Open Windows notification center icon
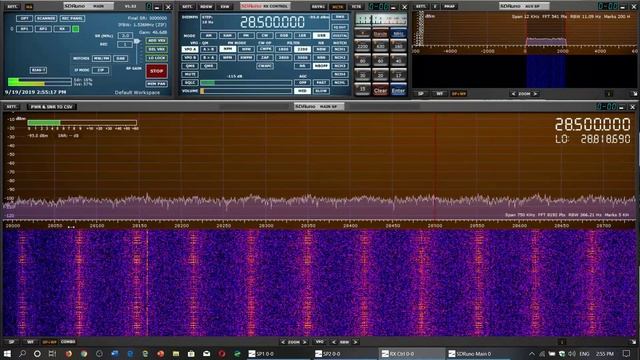The image size is (640, 360). pos(627,353)
